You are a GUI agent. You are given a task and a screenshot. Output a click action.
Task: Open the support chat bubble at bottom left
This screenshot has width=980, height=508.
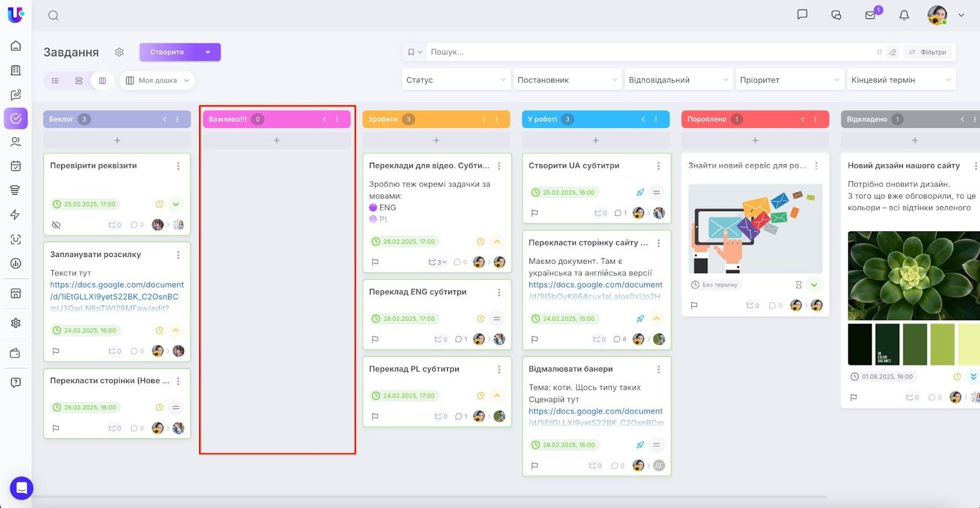pyautogui.click(x=21, y=488)
